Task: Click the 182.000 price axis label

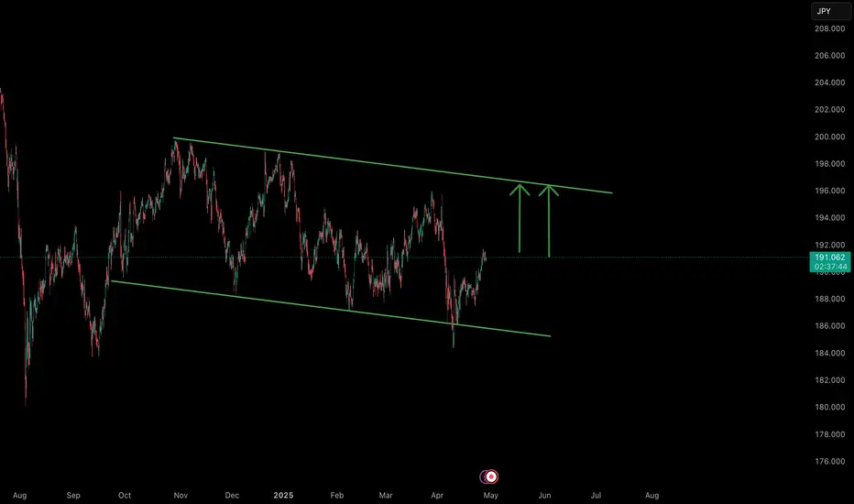Action: coord(829,379)
